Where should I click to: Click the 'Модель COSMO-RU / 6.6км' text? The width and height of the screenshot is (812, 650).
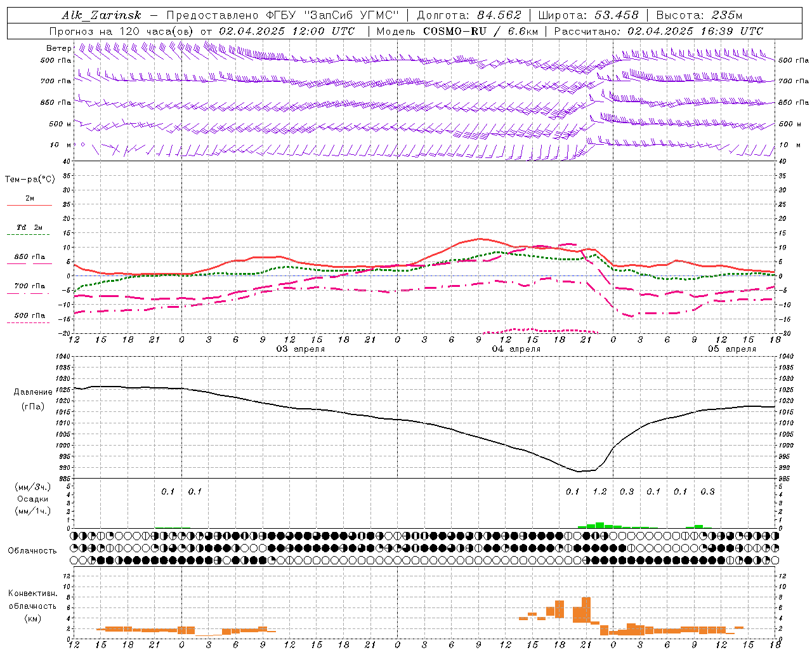coord(456,31)
